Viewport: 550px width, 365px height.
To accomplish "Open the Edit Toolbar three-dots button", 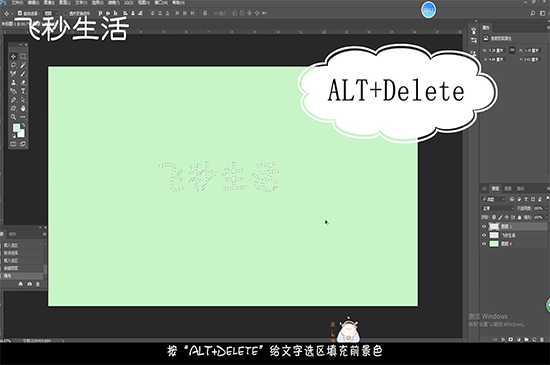I will pos(23,117).
